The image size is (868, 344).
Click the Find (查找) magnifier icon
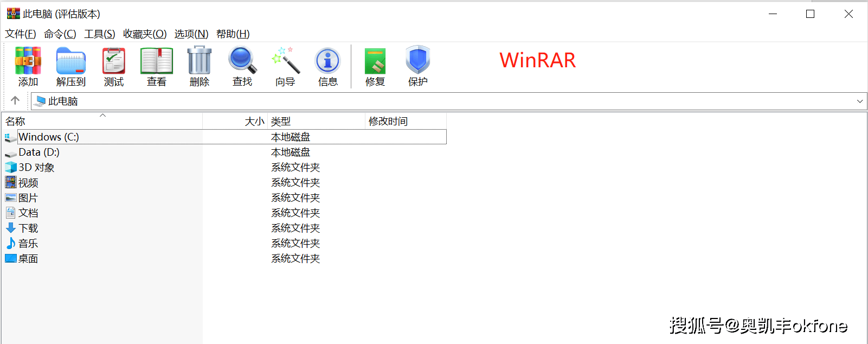[242, 60]
